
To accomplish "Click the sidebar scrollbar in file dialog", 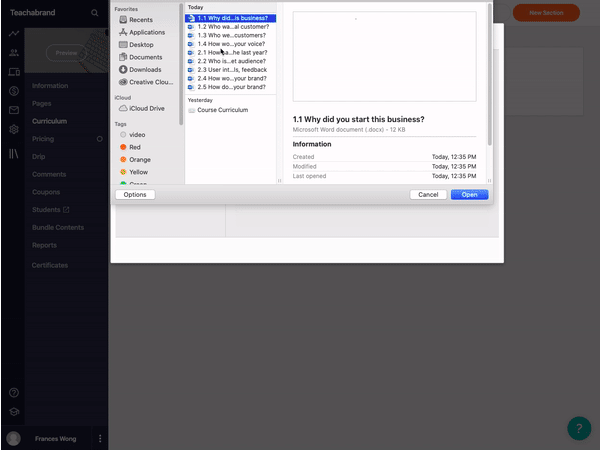I will coord(181,64).
